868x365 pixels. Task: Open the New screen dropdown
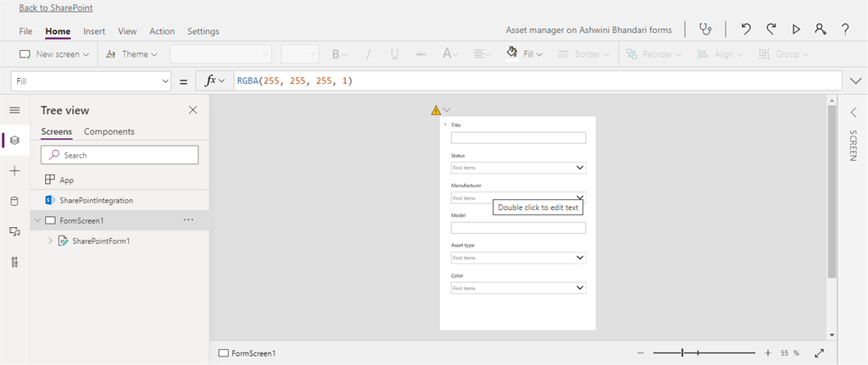(x=54, y=54)
